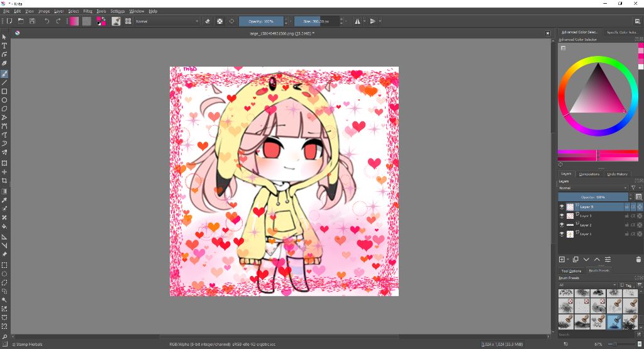Image resolution: width=644 pixels, height=349 pixels.
Task: Select the Fill bucket tool
Action: click(x=4, y=226)
